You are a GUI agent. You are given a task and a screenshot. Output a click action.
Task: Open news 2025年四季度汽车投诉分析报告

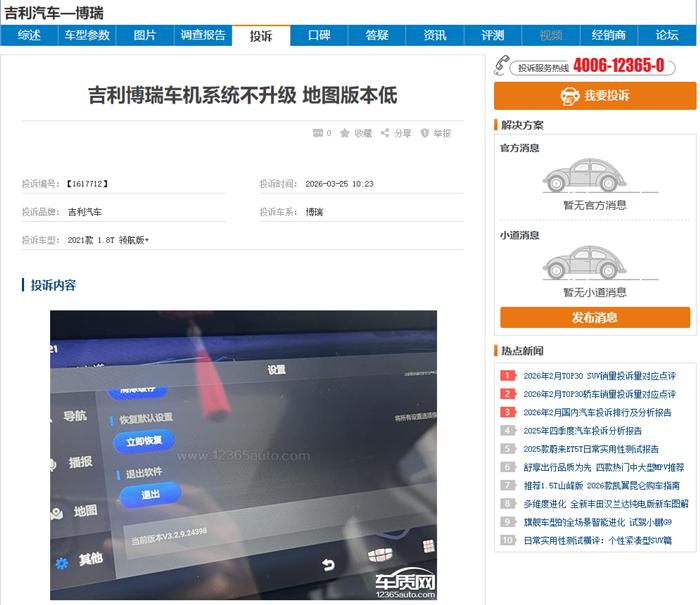[583, 431]
